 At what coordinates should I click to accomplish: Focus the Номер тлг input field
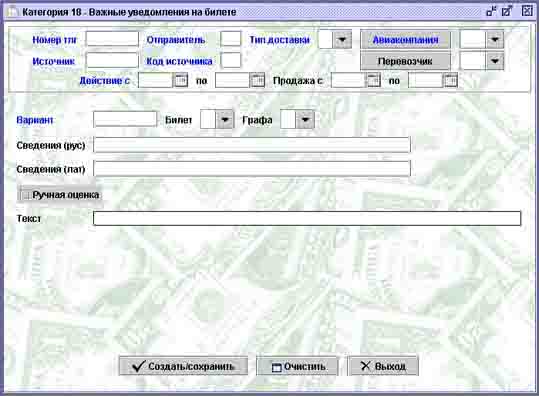pyautogui.click(x=112, y=39)
